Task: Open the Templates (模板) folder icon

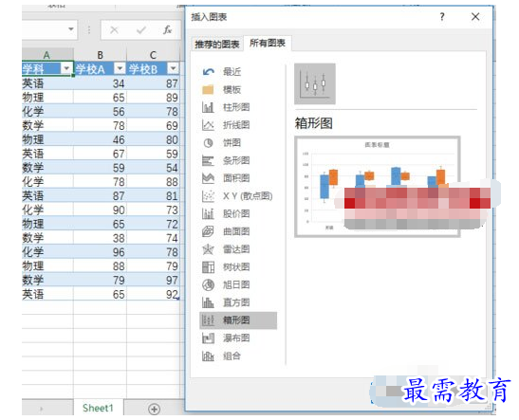Action: pyautogui.click(x=208, y=89)
